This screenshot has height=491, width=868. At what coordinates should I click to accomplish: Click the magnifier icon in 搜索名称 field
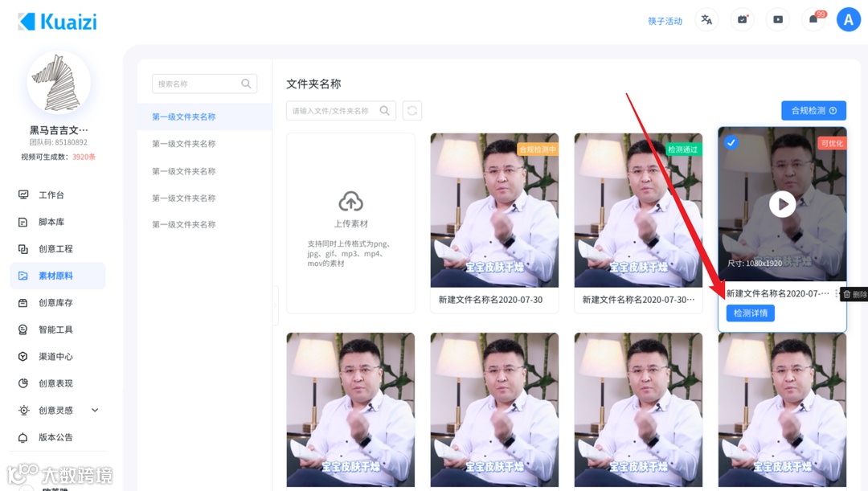click(245, 84)
